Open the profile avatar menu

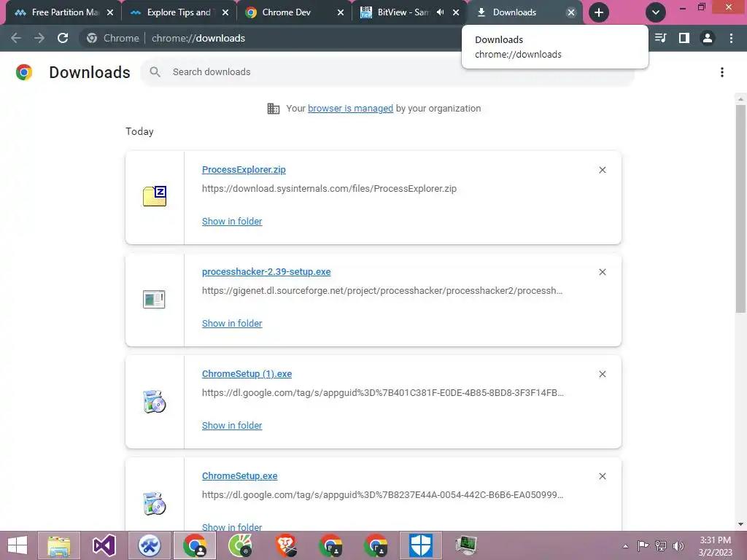point(708,38)
